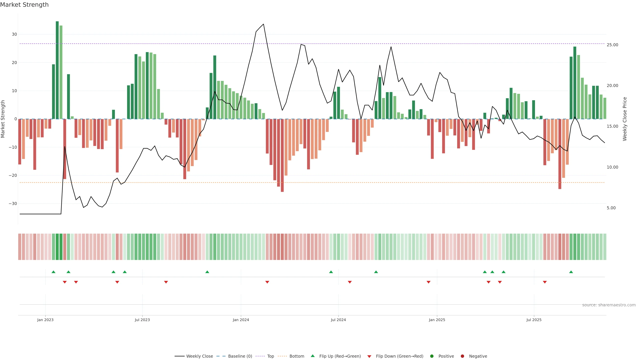Click the Weekly Close Price axis title
644x362 pixels.
(625, 119)
